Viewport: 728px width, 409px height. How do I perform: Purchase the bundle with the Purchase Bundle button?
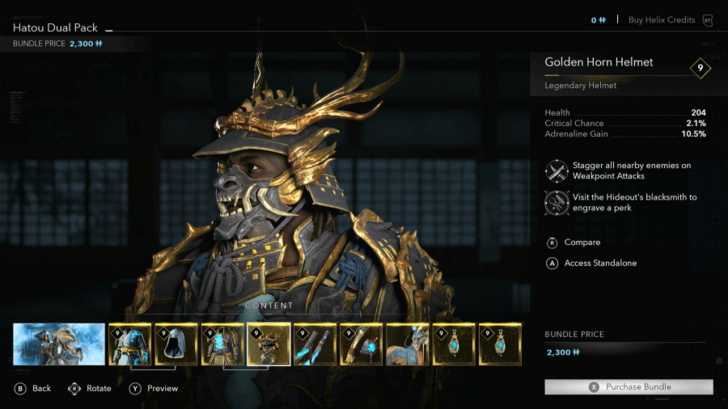click(629, 387)
